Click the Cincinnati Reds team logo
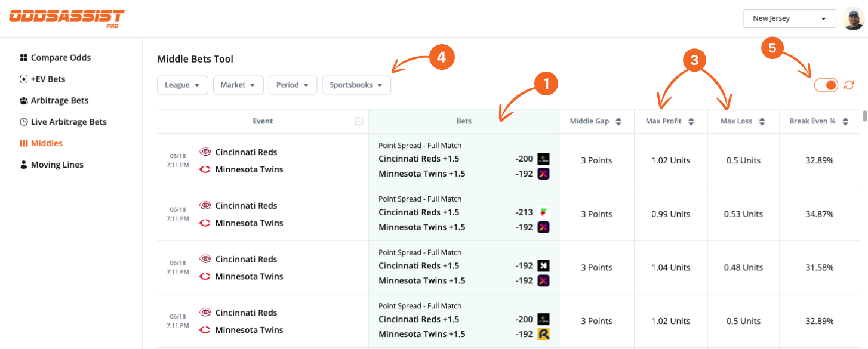Screen dimensions: 868x349 coord(205,152)
